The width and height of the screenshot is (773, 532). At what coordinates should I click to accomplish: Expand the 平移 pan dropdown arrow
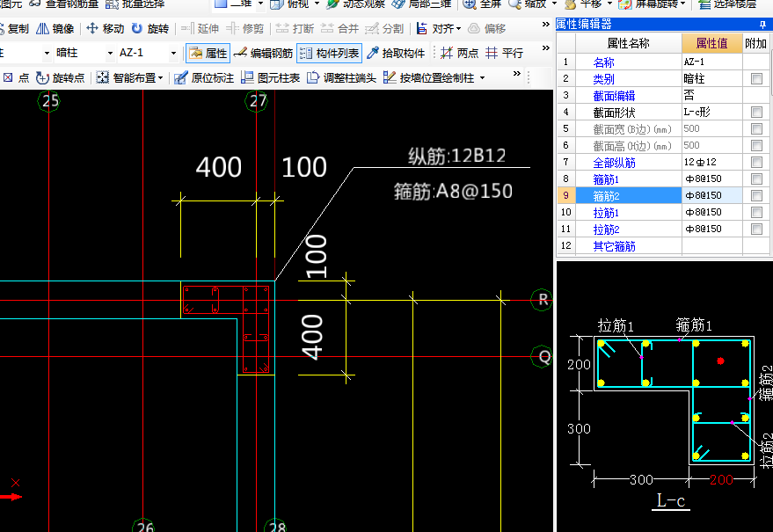click(609, 4)
